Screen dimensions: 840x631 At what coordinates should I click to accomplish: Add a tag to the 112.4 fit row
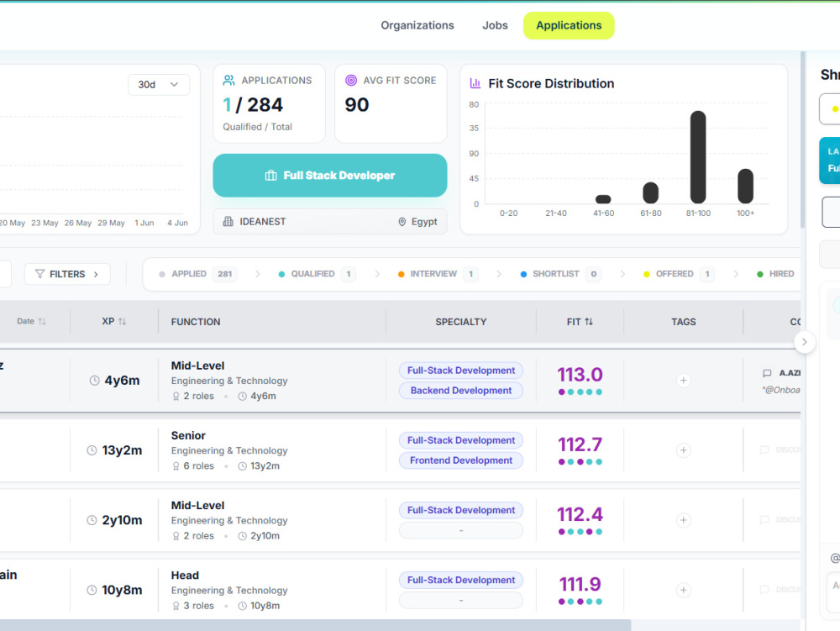[x=683, y=520]
